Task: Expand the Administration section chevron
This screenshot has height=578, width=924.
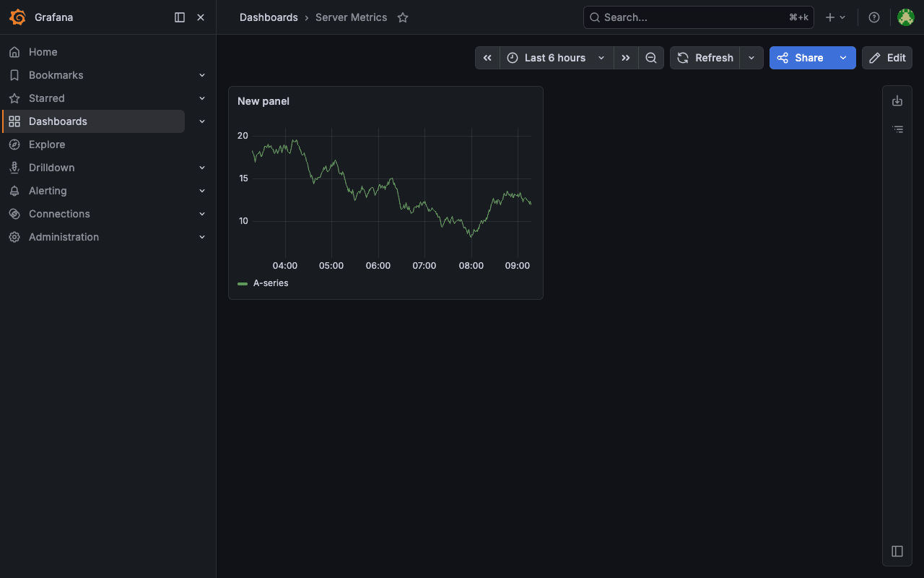Action: click(x=202, y=237)
